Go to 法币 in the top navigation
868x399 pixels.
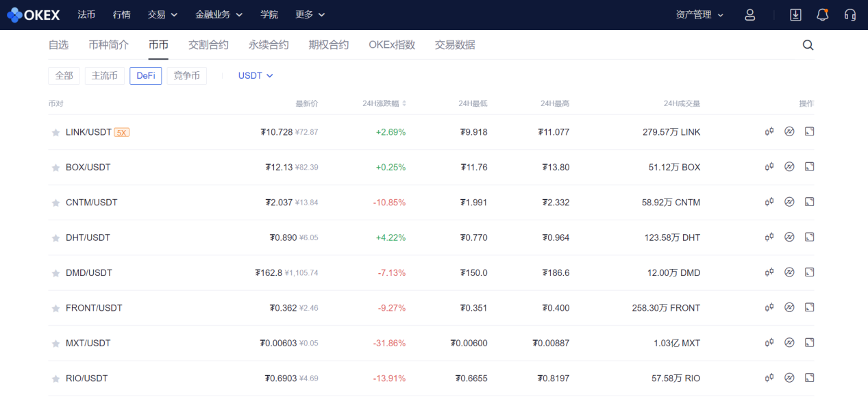pos(86,14)
